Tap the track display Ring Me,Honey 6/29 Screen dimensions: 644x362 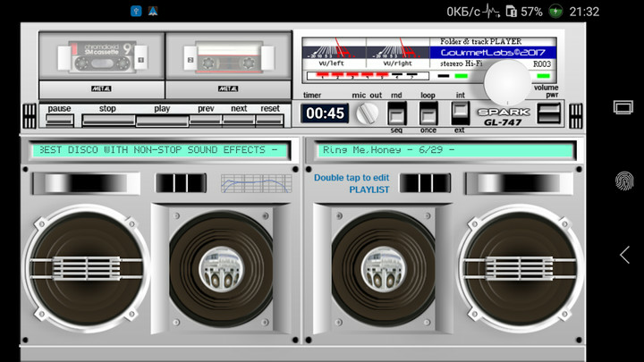point(445,150)
